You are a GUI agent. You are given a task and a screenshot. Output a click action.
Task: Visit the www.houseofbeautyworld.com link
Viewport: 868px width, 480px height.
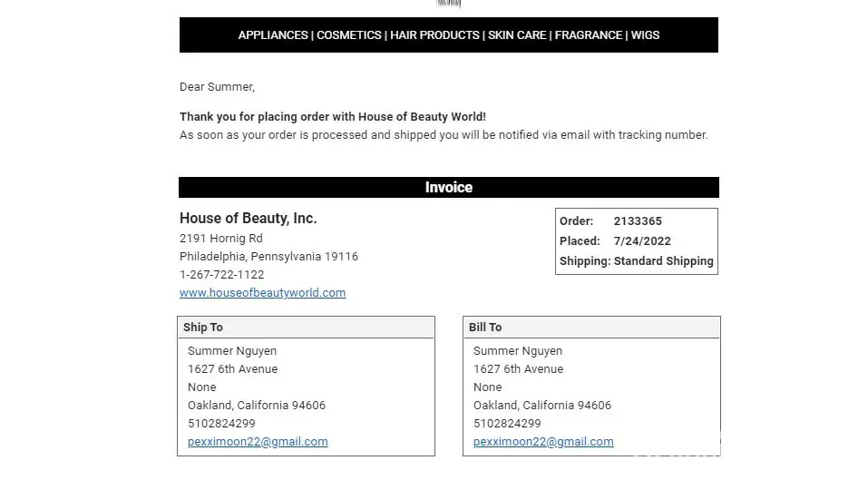pos(262,293)
